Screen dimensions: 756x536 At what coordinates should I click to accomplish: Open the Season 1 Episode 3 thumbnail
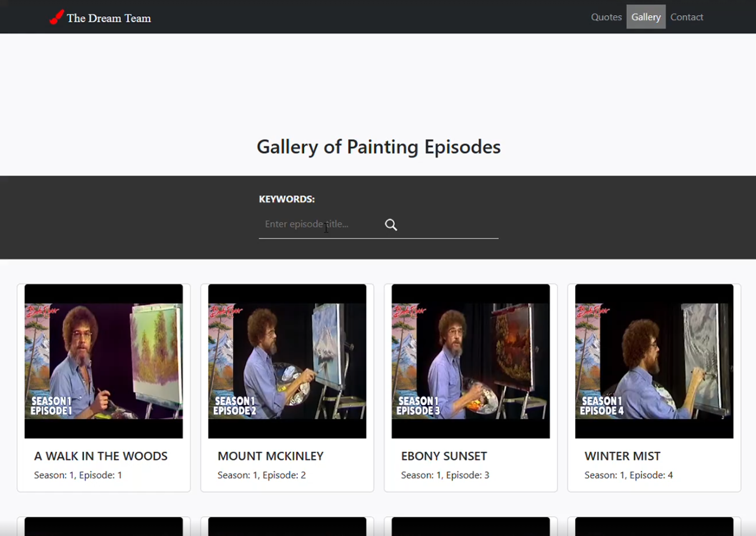point(471,361)
